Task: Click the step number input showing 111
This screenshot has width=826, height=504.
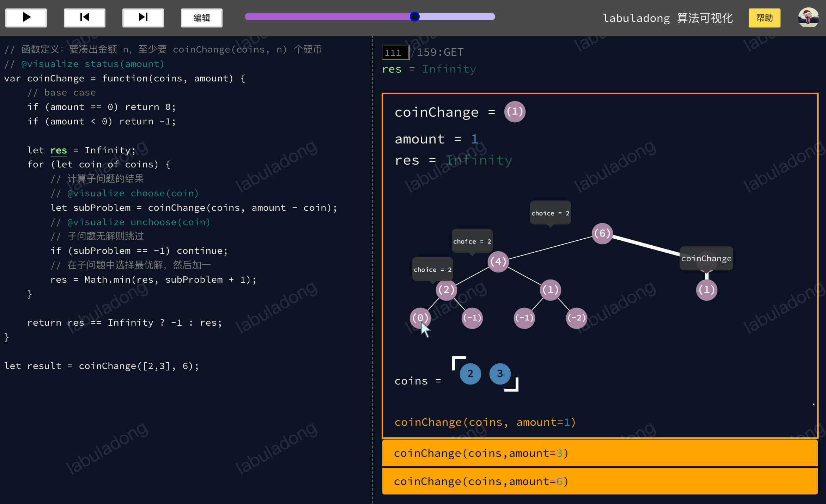Action: point(395,53)
